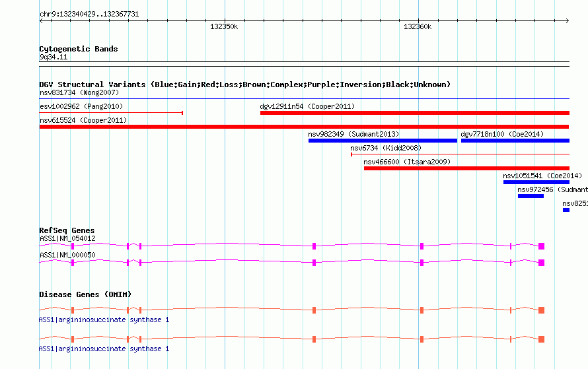Click the left arrowhead of the coordinate ruler
This screenshot has height=369, width=588.
pos(41,20)
